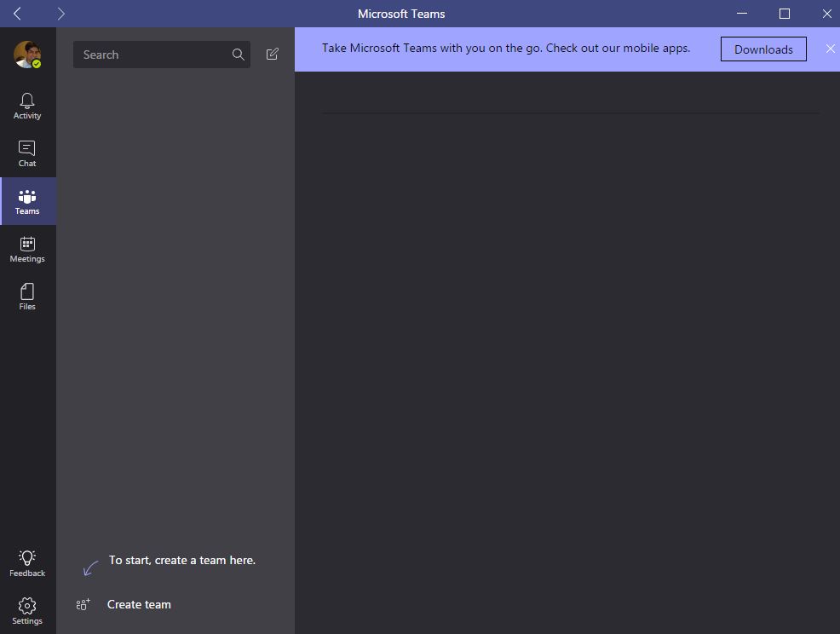Click the Create team people icon
The height and width of the screenshot is (634, 840).
pyautogui.click(x=83, y=604)
